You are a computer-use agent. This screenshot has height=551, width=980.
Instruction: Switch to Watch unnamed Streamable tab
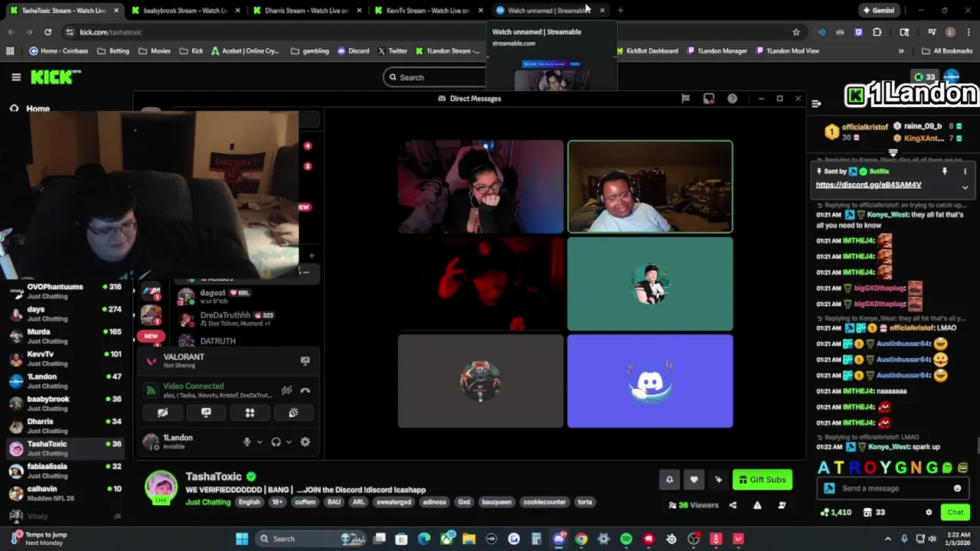[548, 11]
